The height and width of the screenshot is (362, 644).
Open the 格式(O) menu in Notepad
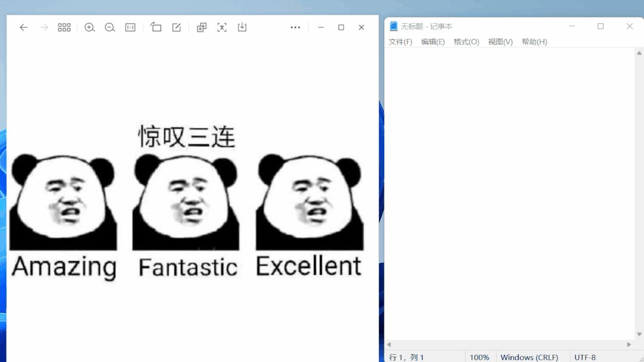466,42
